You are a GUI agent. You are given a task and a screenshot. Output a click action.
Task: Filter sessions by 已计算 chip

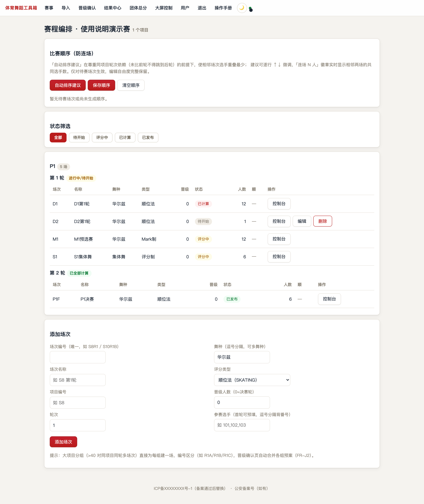tap(125, 138)
